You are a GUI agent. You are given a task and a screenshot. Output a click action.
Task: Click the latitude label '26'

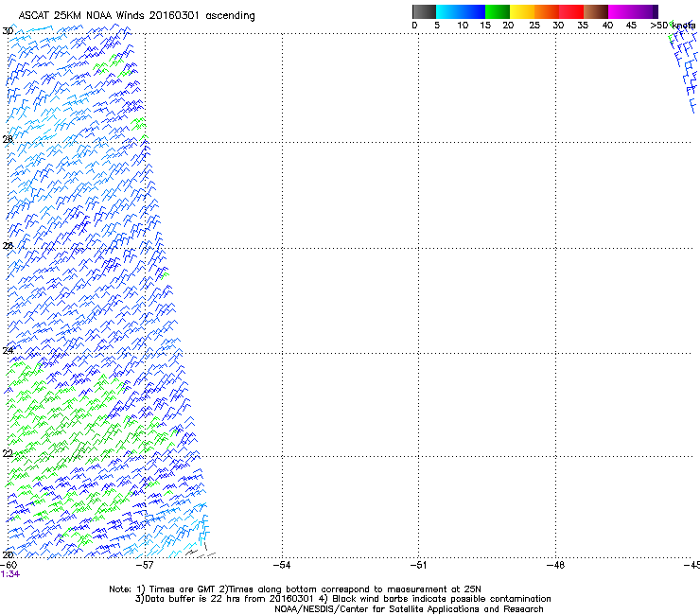(x=8, y=246)
